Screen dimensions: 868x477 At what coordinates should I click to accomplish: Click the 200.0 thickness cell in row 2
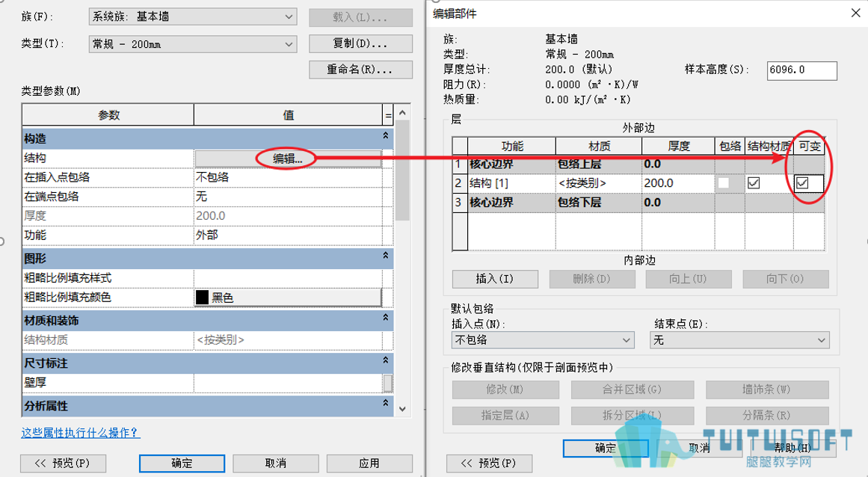coord(679,183)
